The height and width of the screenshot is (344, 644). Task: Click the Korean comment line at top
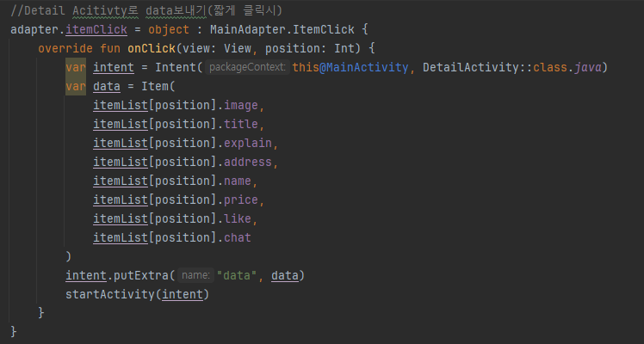(146, 10)
